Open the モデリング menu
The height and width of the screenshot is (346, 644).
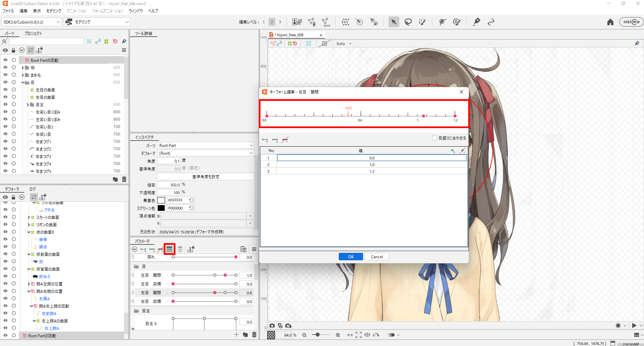[x=54, y=11]
